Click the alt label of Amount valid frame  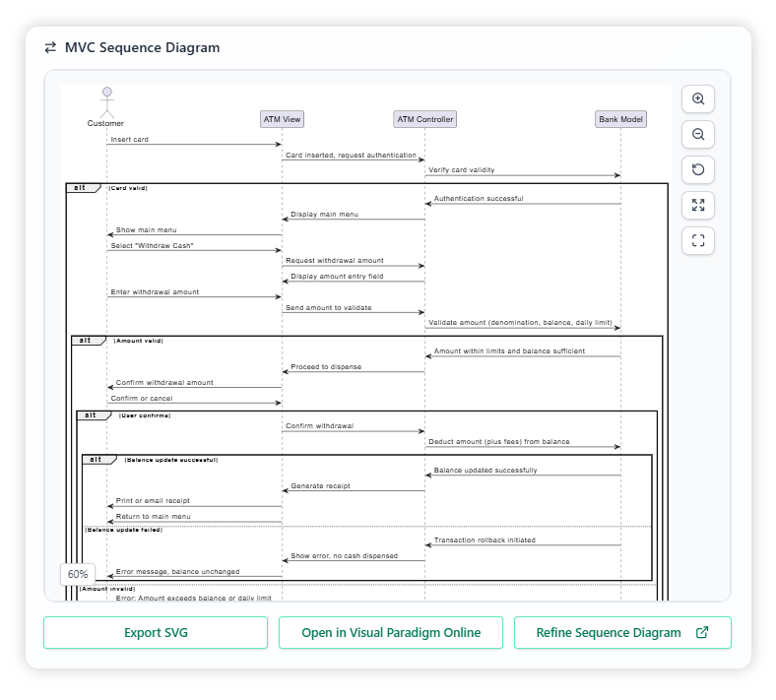pos(86,340)
